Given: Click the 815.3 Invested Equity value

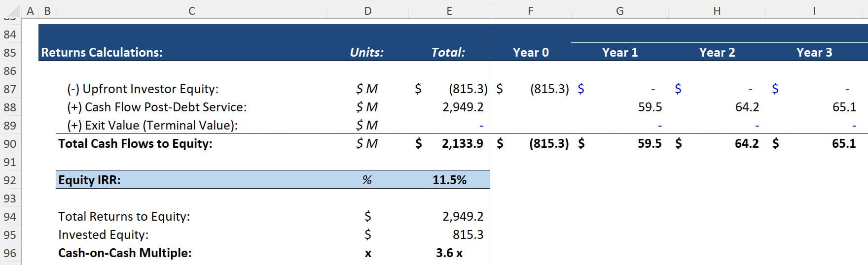Looking at the screenshot, I should [468, 235].
